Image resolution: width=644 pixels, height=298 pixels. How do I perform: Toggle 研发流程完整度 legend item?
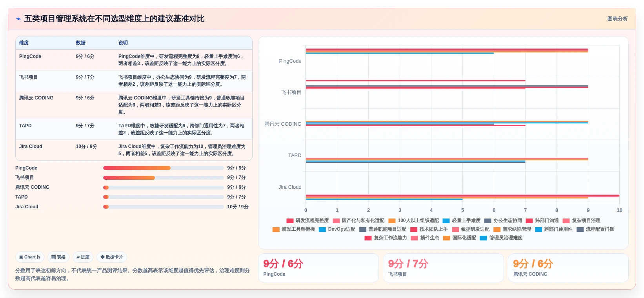click(x=307, y=221)
